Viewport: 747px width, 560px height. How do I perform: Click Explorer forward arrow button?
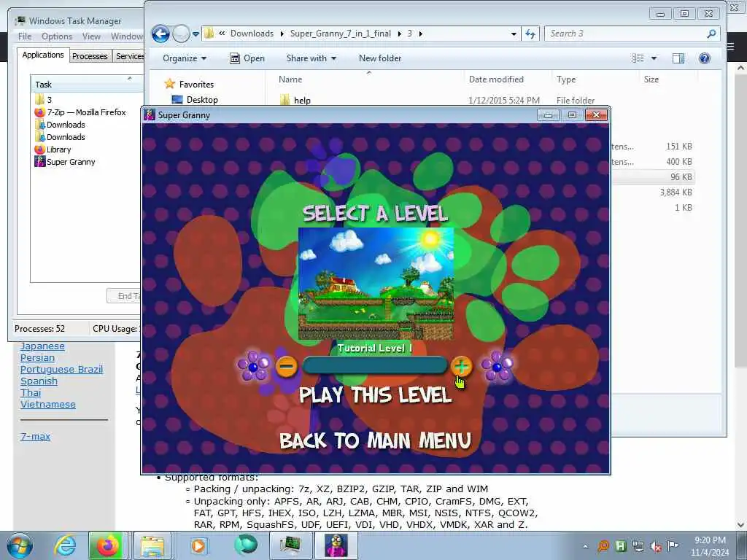tap(181, 34)
